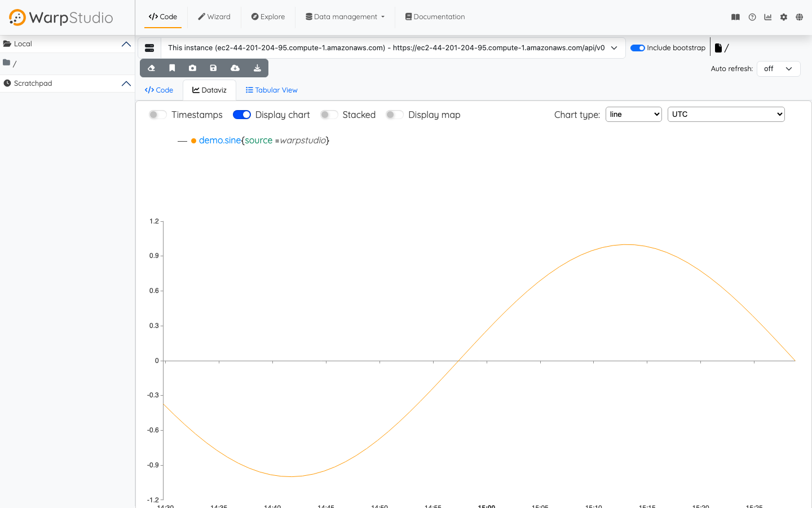Open the Explore nav item
The height and width of the screenshot is (508, 812).
268,17
